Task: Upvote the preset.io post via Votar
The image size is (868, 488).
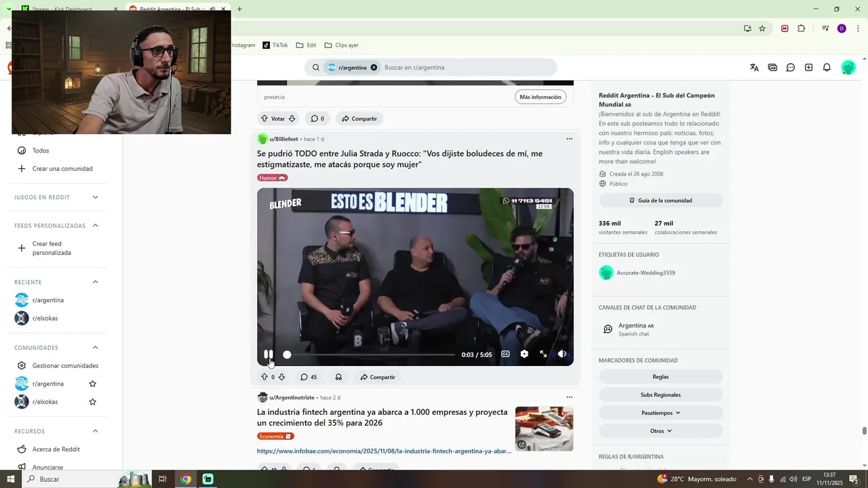Action: (x=264, y=119)
